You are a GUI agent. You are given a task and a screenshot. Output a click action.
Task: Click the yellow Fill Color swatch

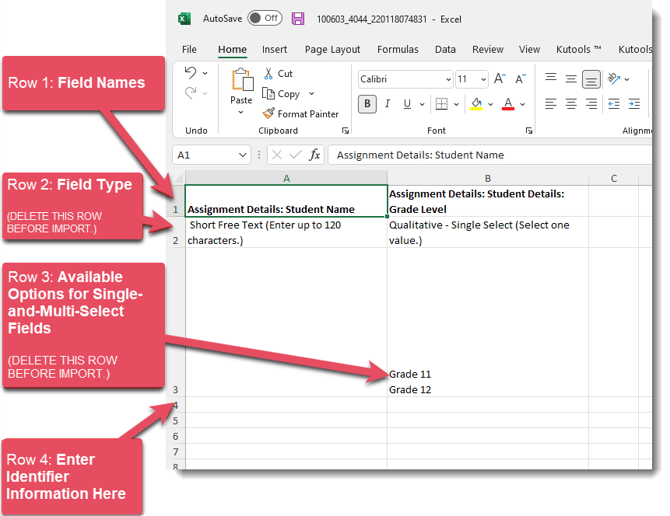click(476, 104)
